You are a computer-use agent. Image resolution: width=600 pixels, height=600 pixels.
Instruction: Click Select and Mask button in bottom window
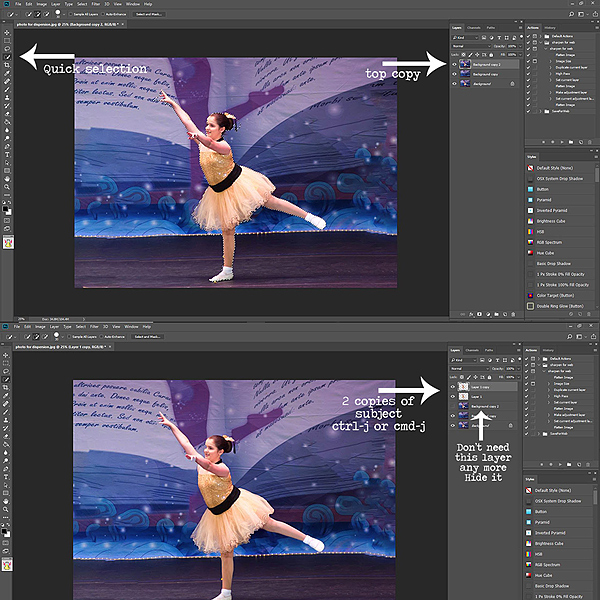(x=147, y=337)
